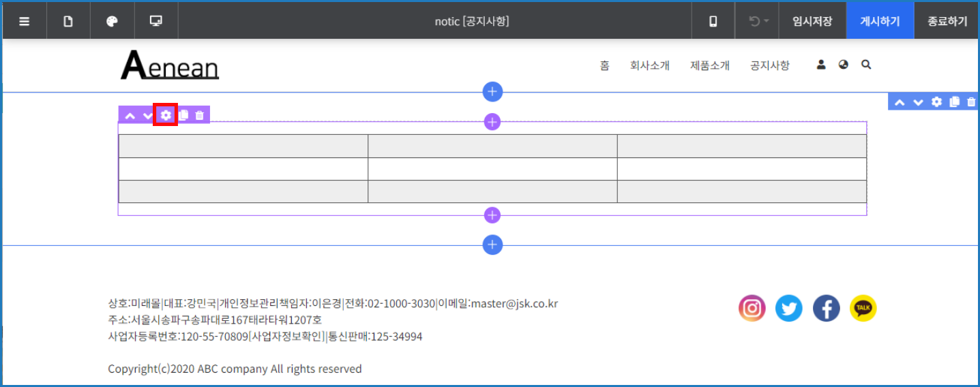Click the 게시하기 publish button
The width and height of the screenshot is (980, 387).
click(x=879, y=21)
